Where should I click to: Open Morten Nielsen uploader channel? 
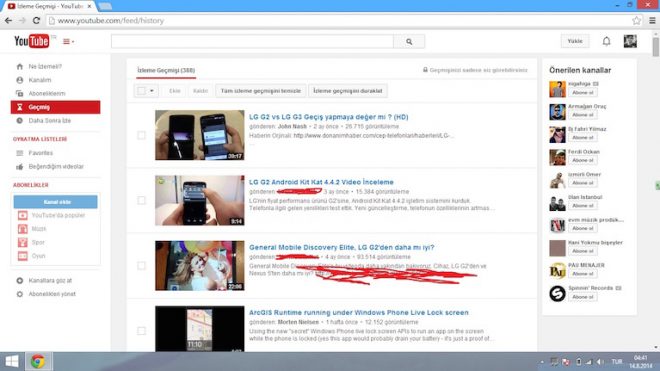[298, 322]
